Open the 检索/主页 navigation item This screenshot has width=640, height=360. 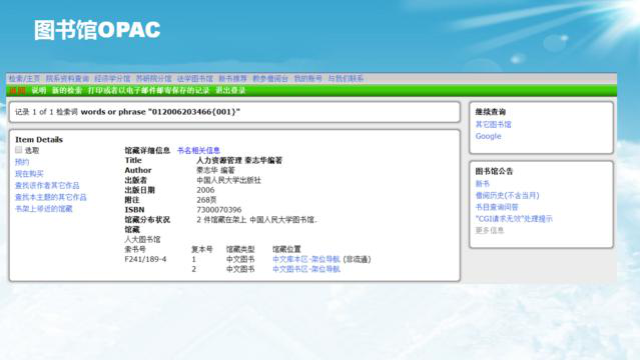pyautogui.click(x=24, y=78)
